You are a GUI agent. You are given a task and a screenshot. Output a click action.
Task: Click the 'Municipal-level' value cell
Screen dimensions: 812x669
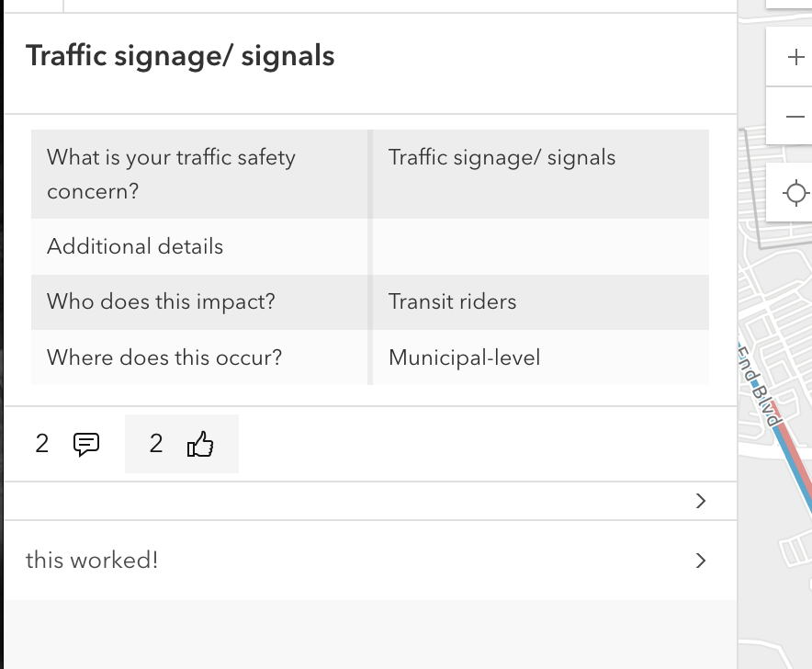coord(464,357)
